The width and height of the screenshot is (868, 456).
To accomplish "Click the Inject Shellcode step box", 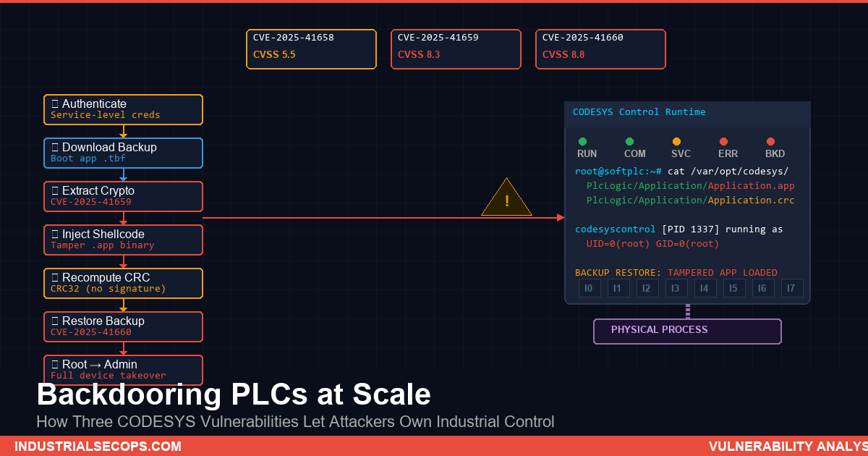I will click(123, 240).
